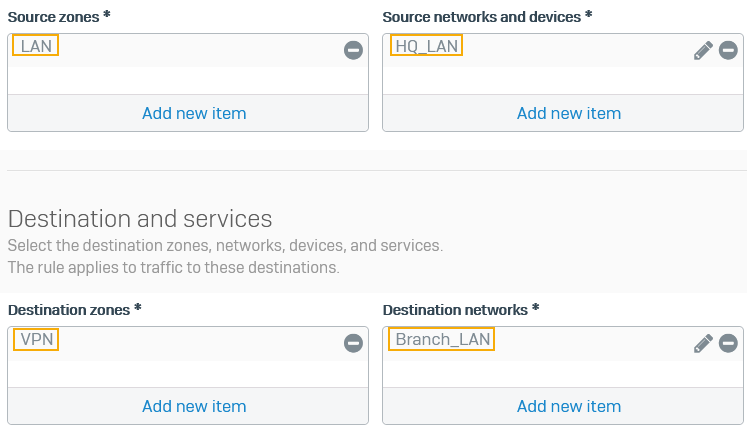Click the Destination and services heading
Screen dimensions: 747x428
pos(140,219)
